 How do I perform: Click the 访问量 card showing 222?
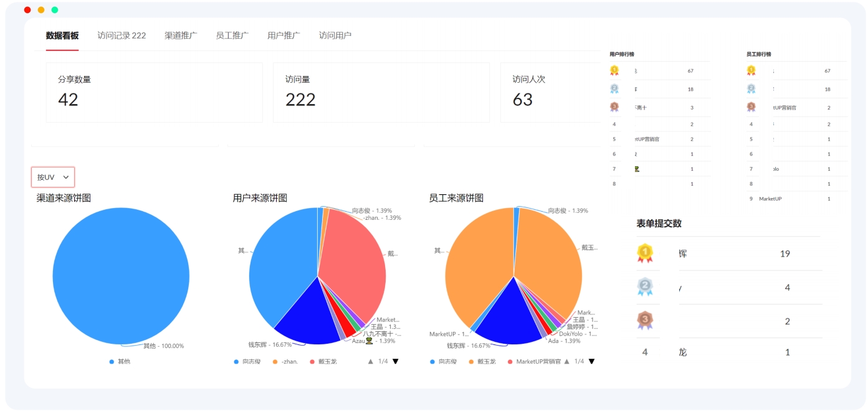(381, 92)
